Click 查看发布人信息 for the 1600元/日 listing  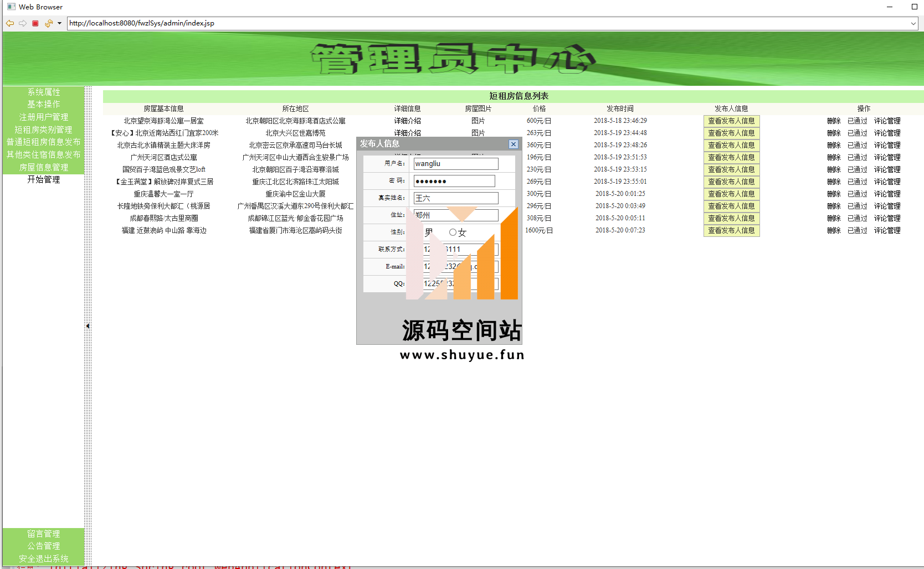tap(731, 230)
